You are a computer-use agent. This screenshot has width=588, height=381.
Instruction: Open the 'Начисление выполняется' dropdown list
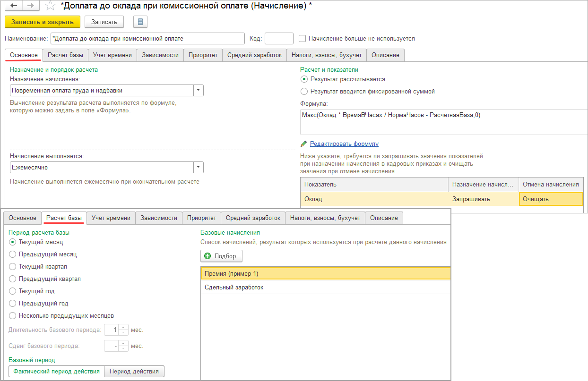click(199, 167)
